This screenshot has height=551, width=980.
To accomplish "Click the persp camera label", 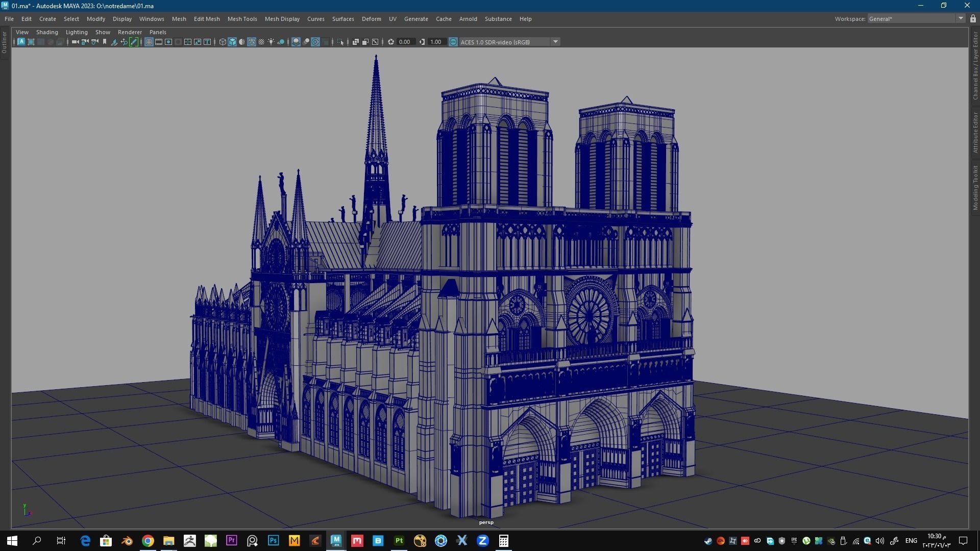I will tap(486, 522).
